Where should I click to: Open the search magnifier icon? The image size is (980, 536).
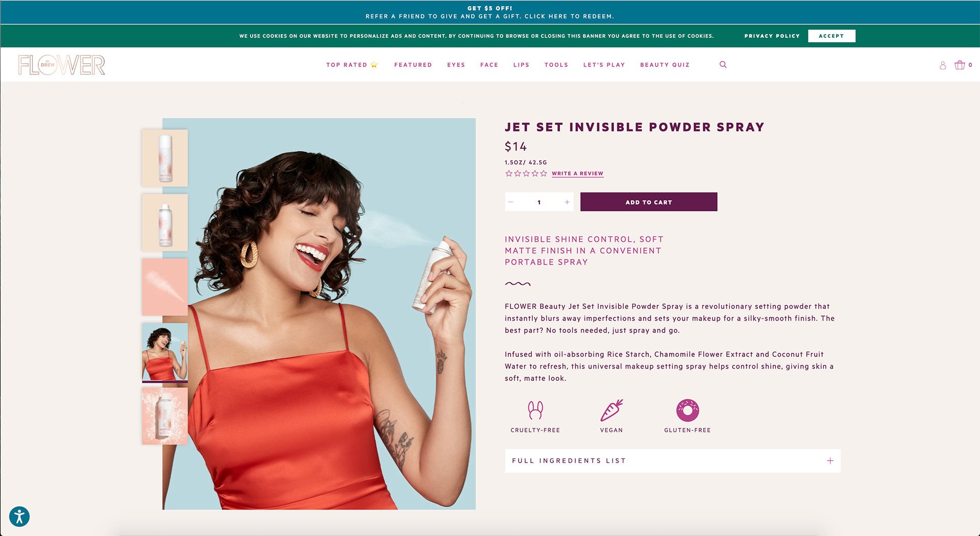pyautogui.click(x=723, y=65)
